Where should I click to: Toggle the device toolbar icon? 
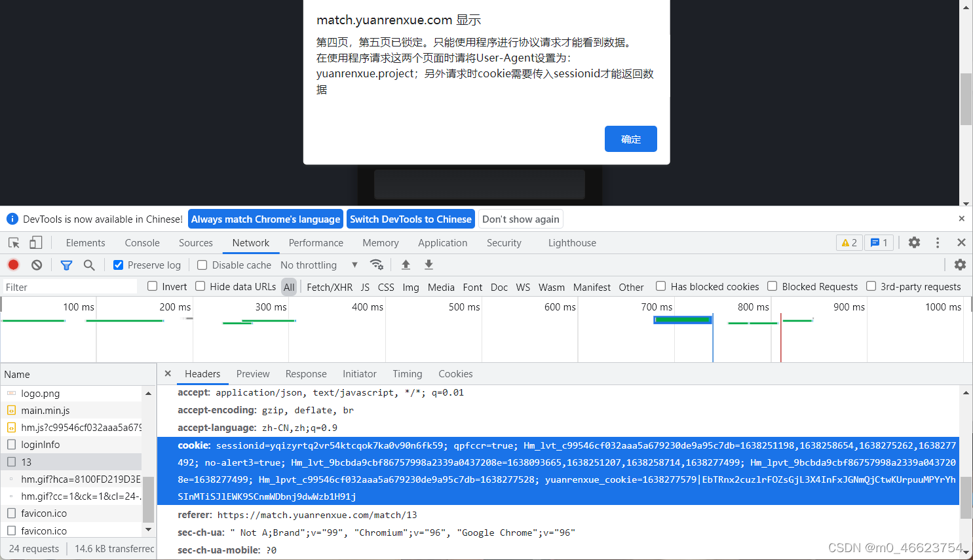point(35,243)
